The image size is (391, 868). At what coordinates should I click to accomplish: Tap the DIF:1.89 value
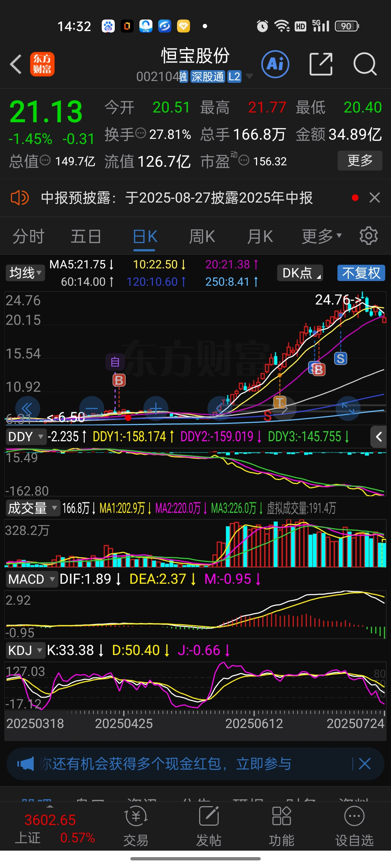tap(90, 579)
